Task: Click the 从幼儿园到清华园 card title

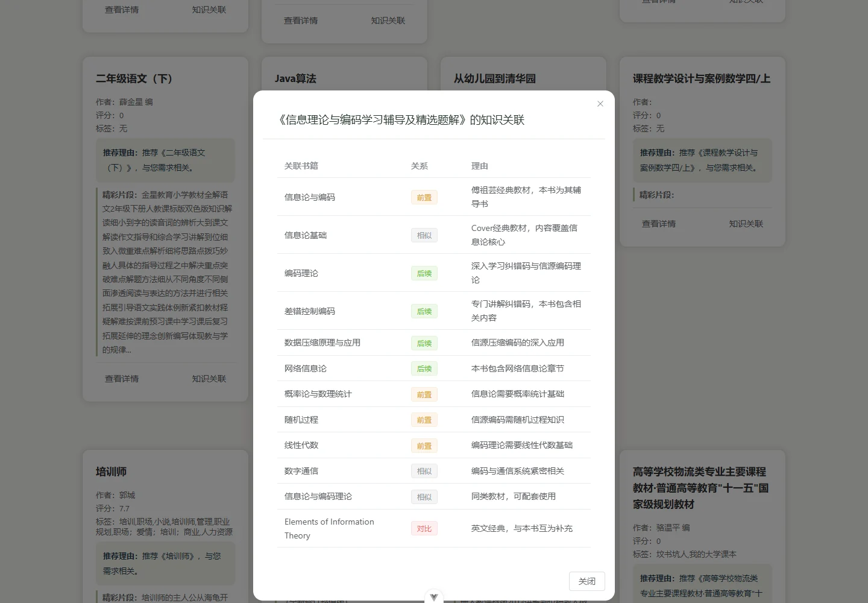Action: click(x=495, y=78)
